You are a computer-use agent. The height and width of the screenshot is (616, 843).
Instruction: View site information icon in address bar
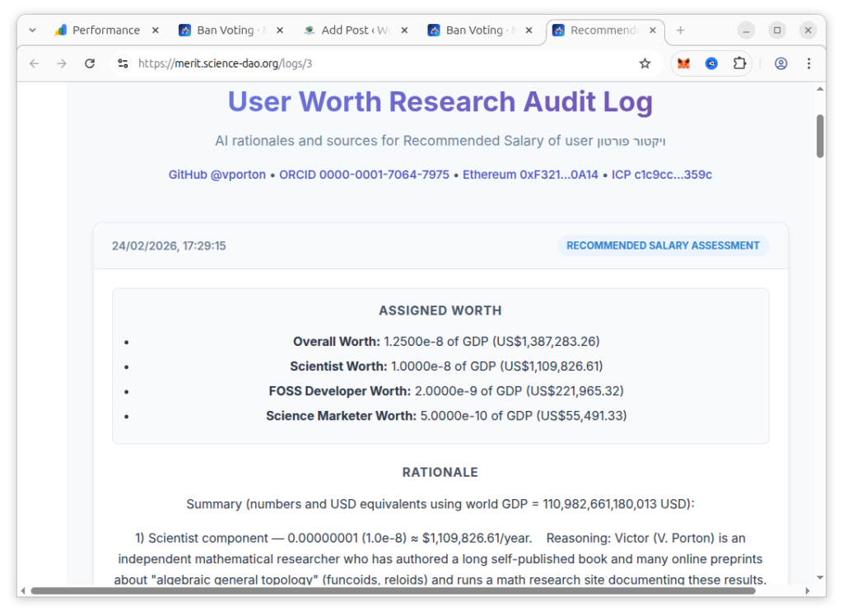click(123, 63)
